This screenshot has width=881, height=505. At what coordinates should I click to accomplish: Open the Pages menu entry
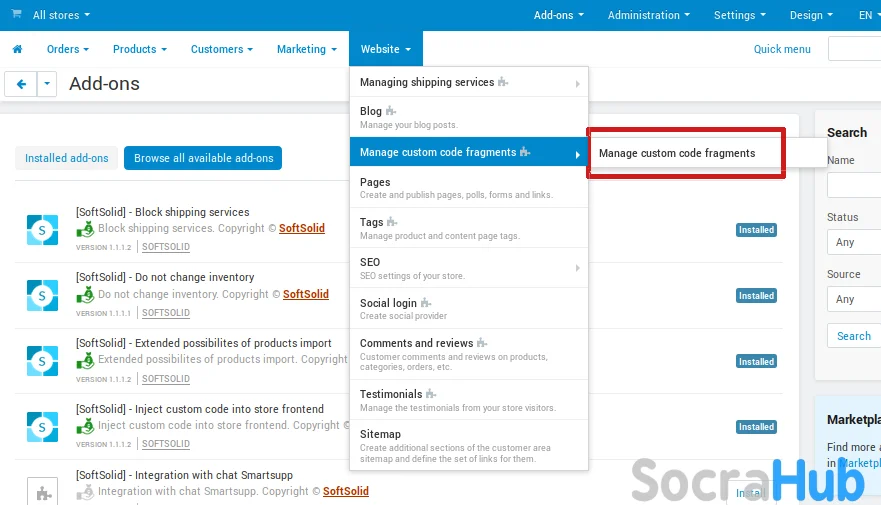469,188
